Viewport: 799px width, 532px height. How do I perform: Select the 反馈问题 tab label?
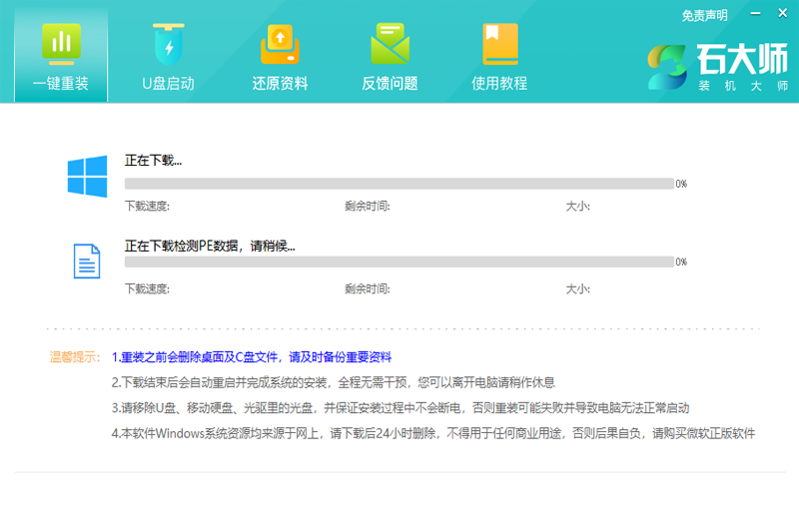[390, 83]
